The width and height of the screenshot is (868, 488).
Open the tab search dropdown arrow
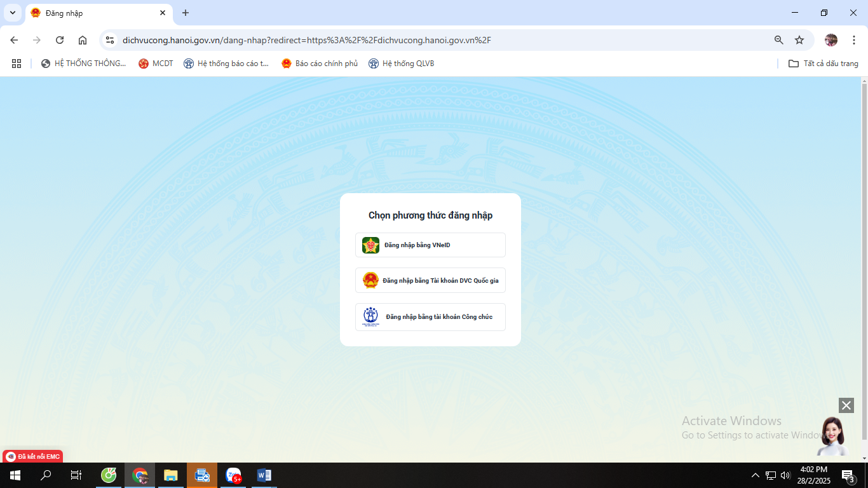point(13,13)
